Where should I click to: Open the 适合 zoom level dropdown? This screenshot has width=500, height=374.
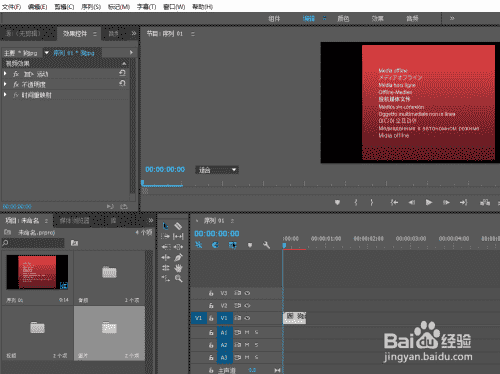[217, 170]
